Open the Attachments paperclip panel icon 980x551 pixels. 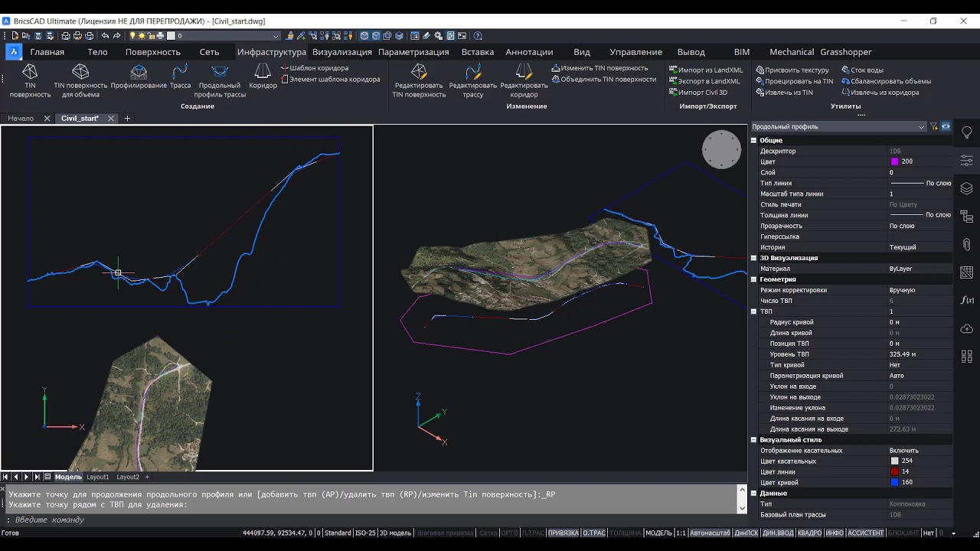coord(966,244)
